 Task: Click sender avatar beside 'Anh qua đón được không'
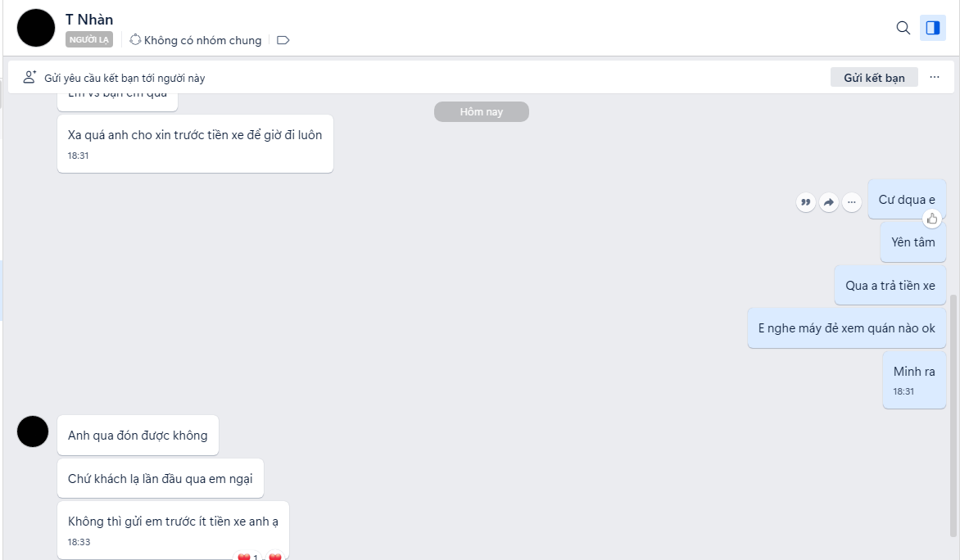pos(33,431)
